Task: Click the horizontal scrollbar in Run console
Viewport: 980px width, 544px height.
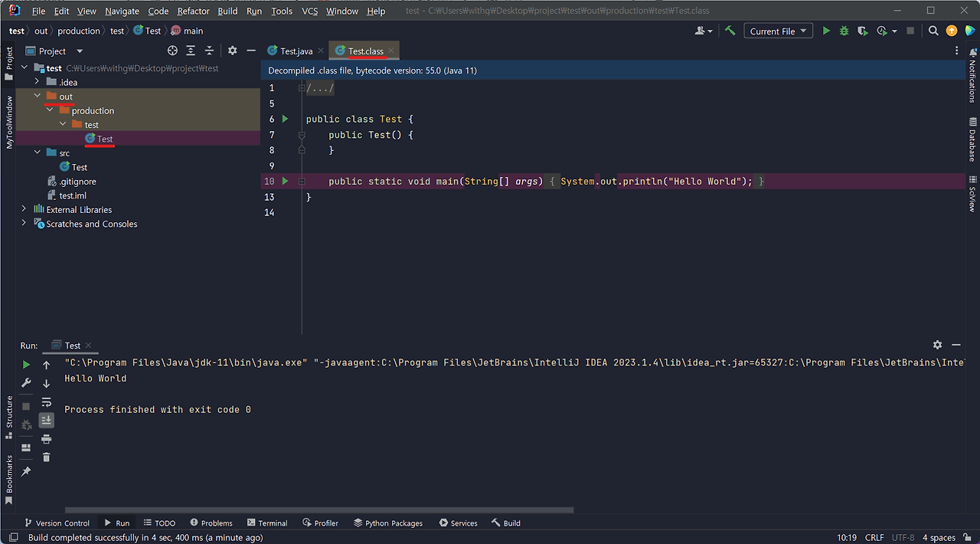Action: (319, 510)
